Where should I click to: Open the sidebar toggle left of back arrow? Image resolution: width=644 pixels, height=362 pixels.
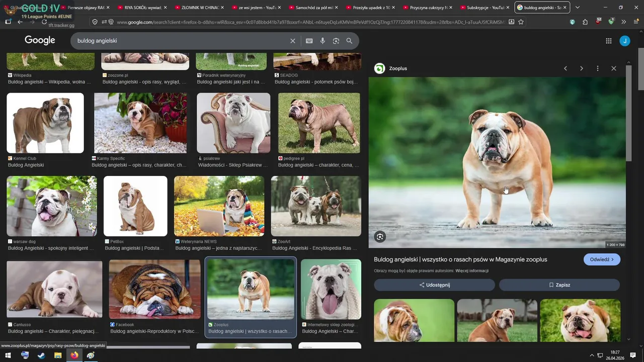pyautogui.click(x=8, y=22)
